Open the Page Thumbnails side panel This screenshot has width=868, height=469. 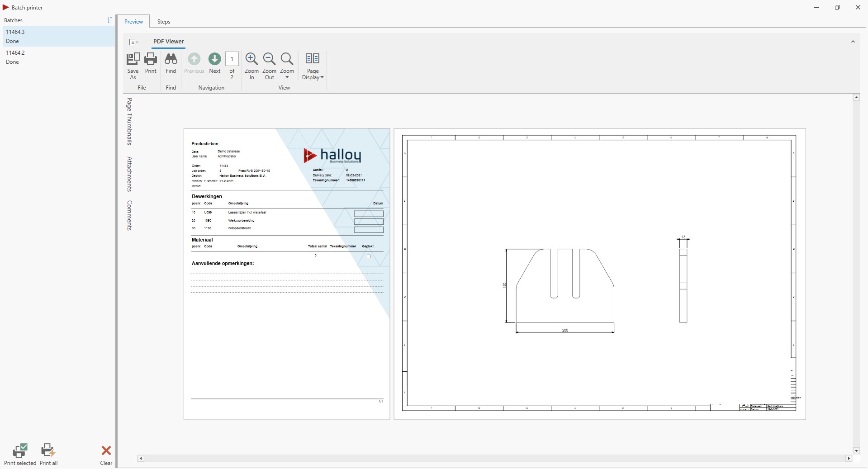(129, 121)
